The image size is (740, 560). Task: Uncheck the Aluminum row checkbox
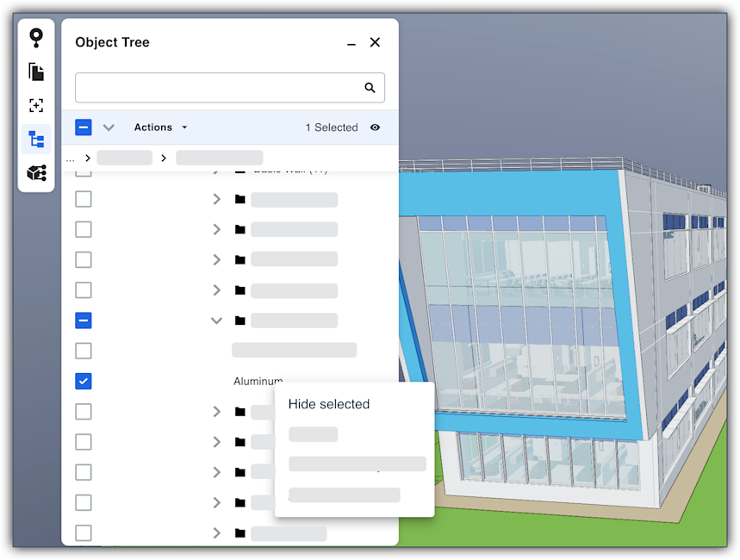[84, 381]
